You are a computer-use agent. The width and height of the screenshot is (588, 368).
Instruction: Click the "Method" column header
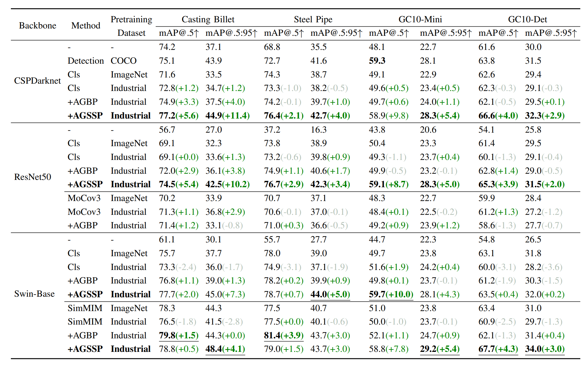point(86,26)
